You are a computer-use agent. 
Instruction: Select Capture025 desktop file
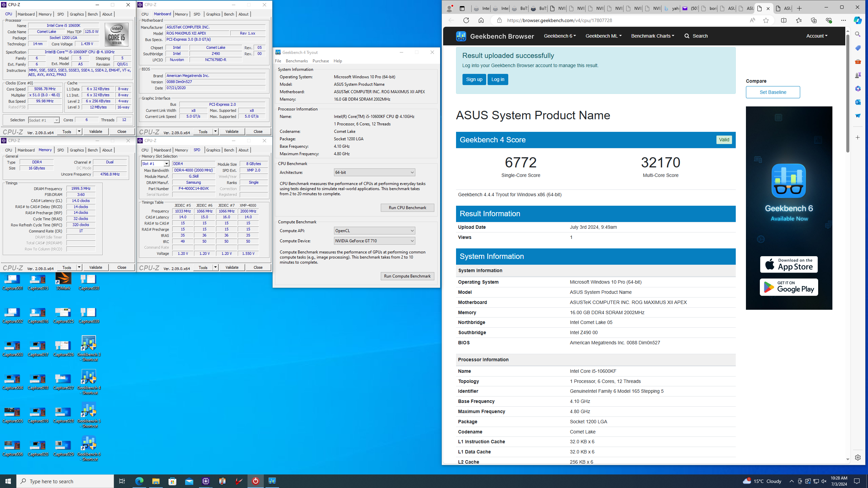(63, 315)
